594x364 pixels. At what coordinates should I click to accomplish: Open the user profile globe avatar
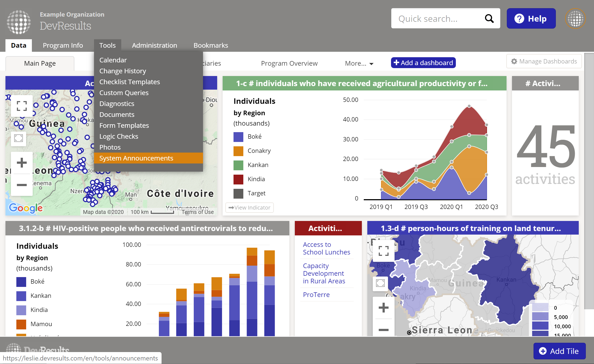pyautogui.click(x=575, y=19)
